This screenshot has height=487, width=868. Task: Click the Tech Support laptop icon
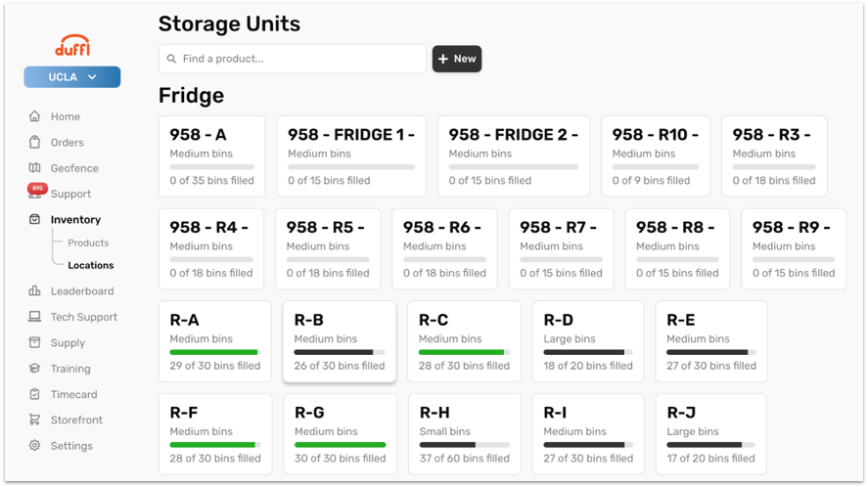pyautogui.click(x=35, y=317)
